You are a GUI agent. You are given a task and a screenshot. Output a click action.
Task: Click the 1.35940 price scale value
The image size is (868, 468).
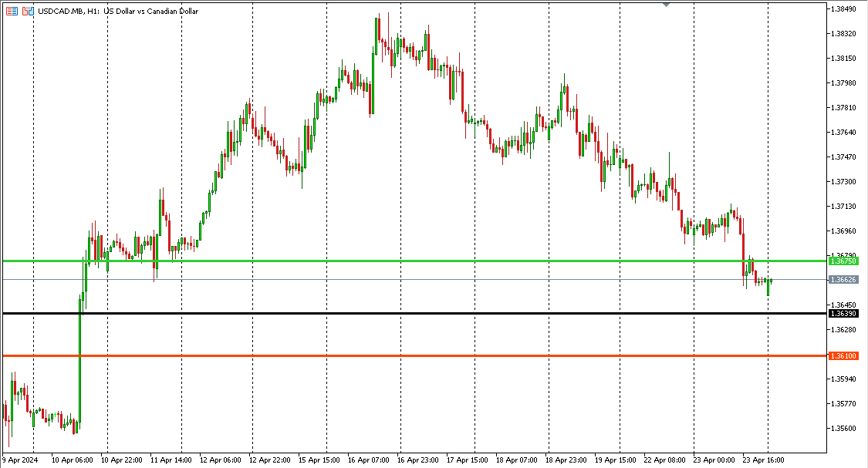pyautogui.click(x=843, y=379)
